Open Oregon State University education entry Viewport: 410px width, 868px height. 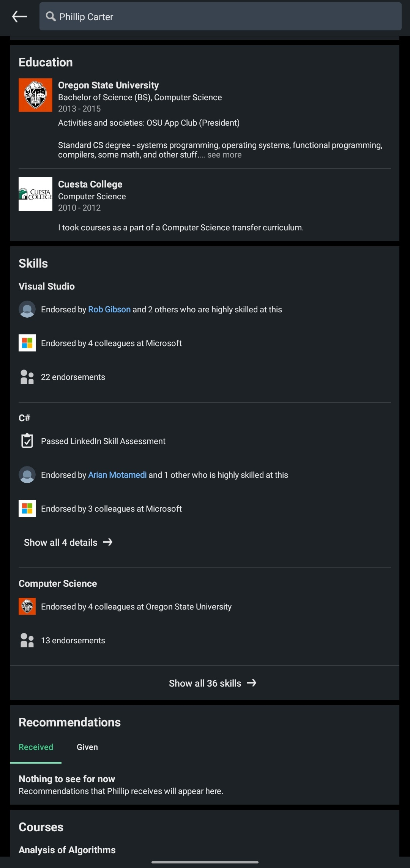coord(205,120)
